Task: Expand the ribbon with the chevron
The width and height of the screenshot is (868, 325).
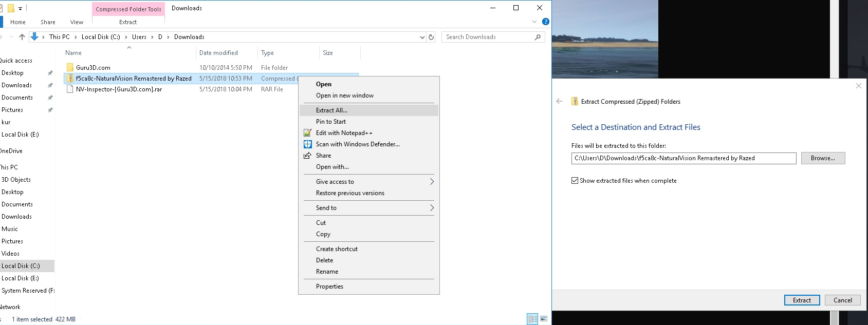Action: click(534, 22)
